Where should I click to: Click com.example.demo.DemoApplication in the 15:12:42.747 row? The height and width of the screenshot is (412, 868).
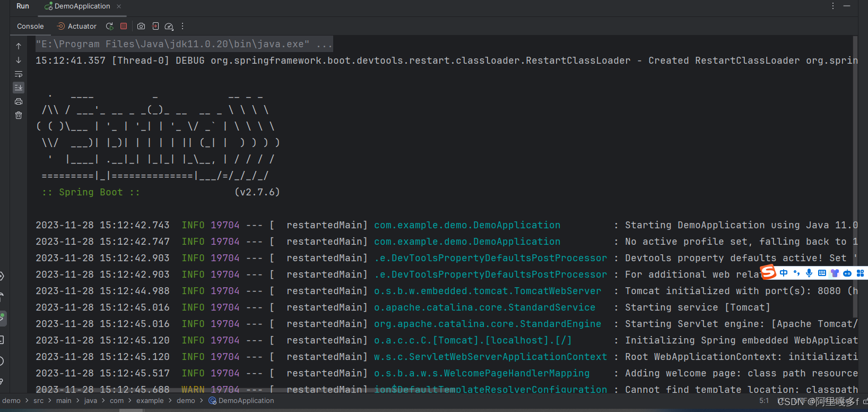point(467,242)
